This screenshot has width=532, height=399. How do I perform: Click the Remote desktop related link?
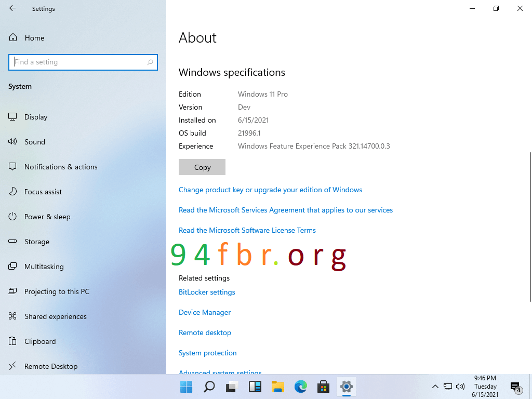(205, 332)
